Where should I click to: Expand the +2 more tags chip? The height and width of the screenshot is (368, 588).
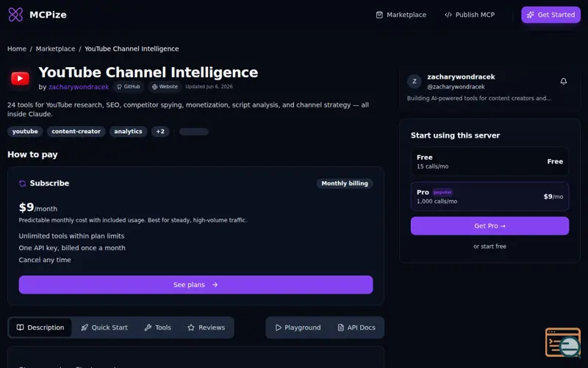click(x=160, y=132)
